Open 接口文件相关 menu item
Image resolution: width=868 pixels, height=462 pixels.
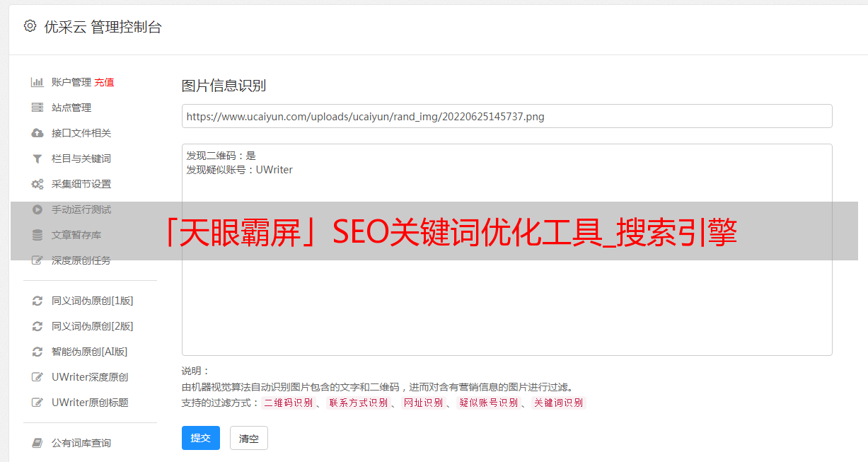tap(81, 133)
